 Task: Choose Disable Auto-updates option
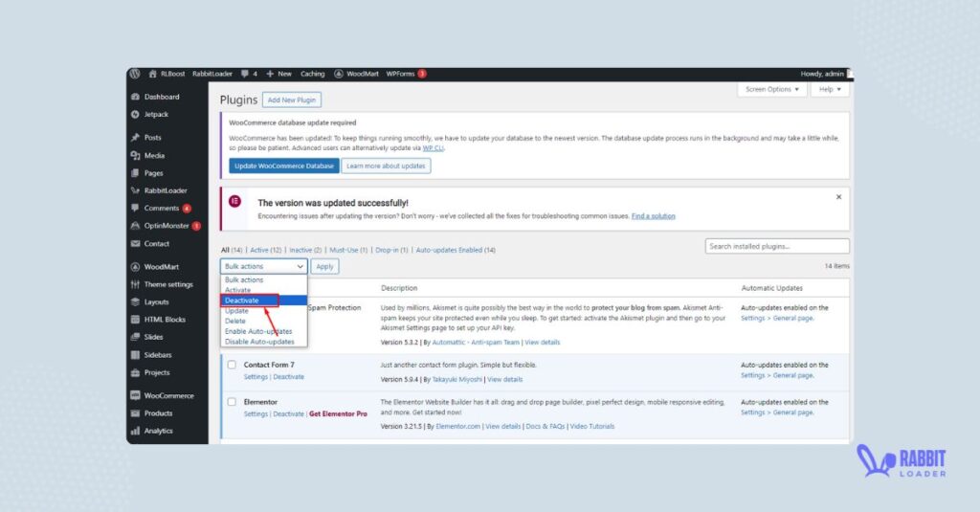click(x=264, y=342)
